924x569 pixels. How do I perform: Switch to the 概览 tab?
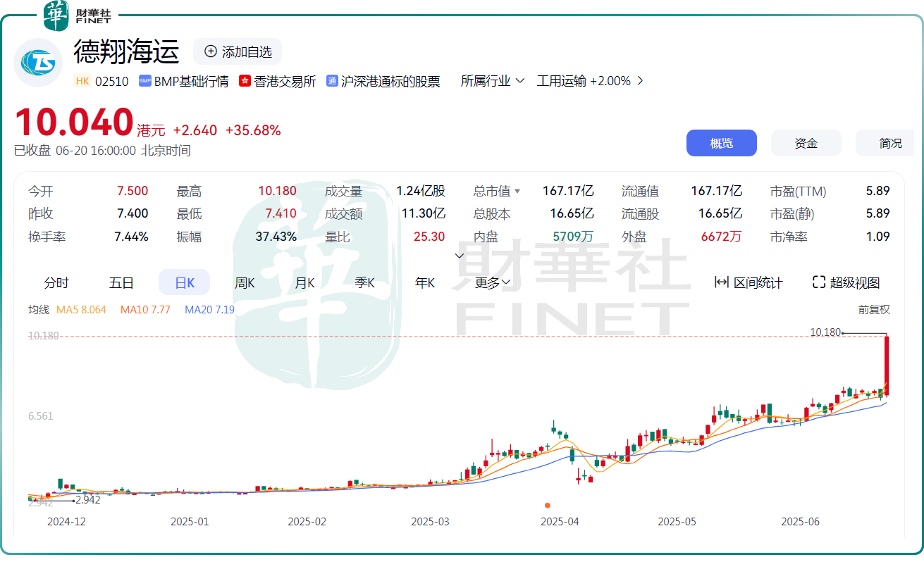722,143
